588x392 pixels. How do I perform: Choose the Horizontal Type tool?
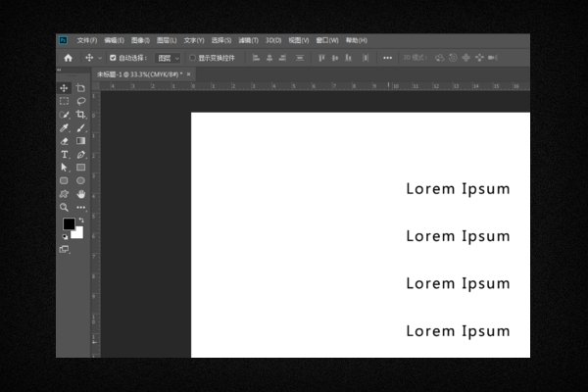[x=65, y=155]
